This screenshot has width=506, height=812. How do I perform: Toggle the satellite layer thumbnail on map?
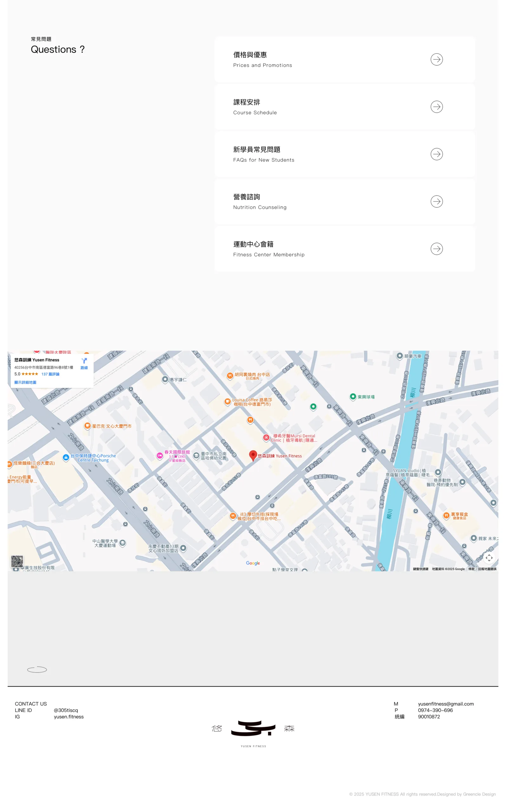pyautogui.click(x=17, y=561)
